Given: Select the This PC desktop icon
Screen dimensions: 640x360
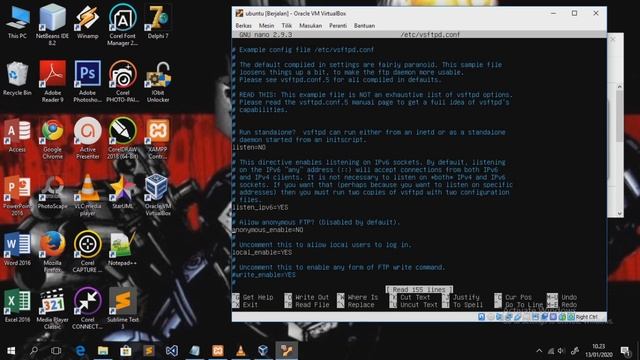Looking at the screenshot, I should pos(18,22).
